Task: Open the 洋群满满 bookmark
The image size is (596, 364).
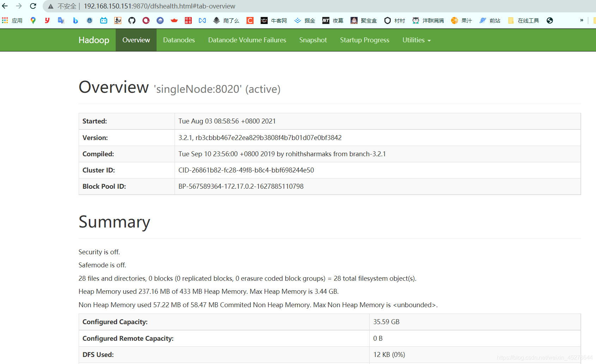Action: [x=428, y=20]
